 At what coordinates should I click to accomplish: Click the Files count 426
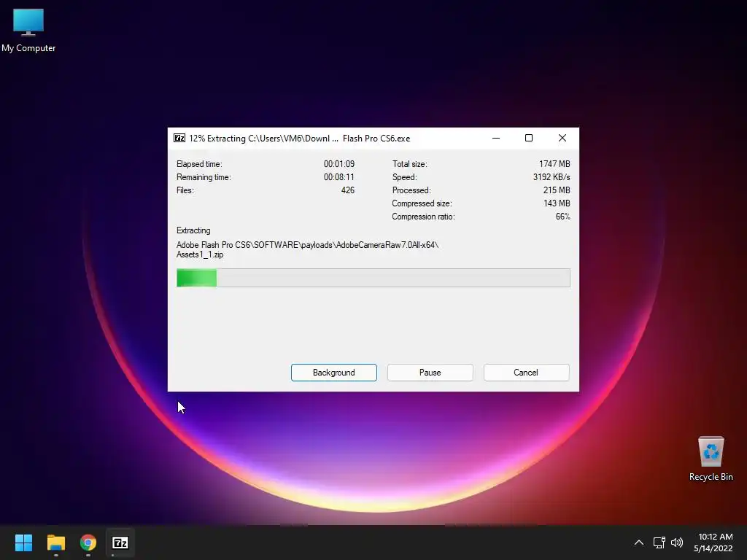click(348, 190)
